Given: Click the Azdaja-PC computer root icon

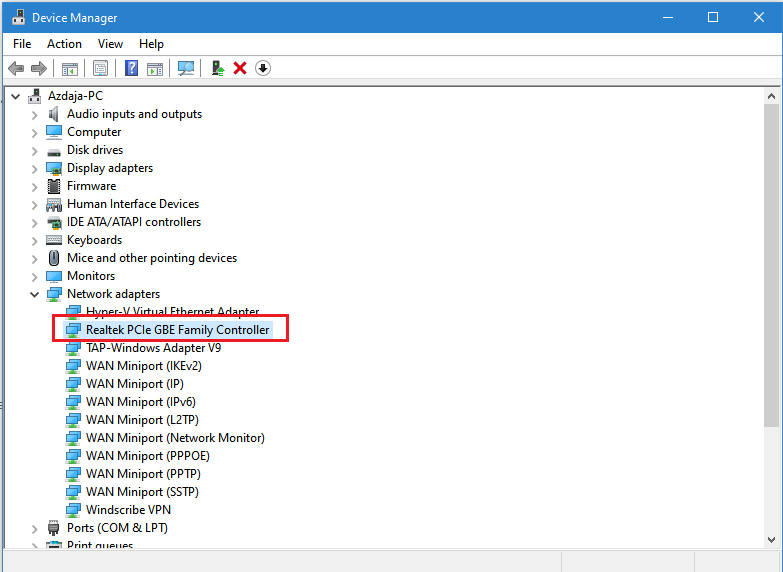Looking at the screenshot, I should pos(34,96).
